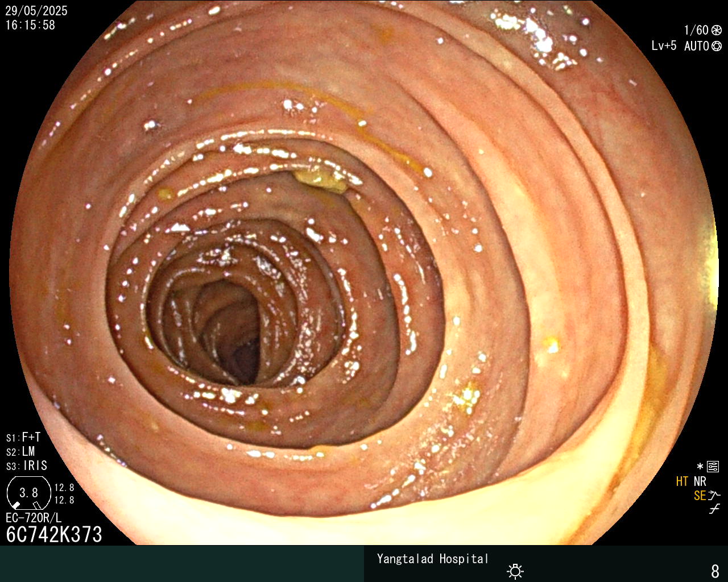The width and height of the screenshot is (728, 582).
Task: Click the tone curve icon below SE
Action: (x=714, y=509)
